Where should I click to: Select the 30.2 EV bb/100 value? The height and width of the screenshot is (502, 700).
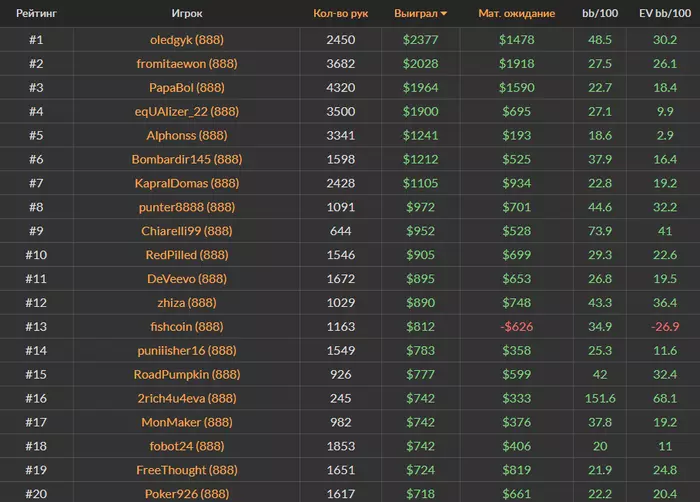click(x=665, y=40)
